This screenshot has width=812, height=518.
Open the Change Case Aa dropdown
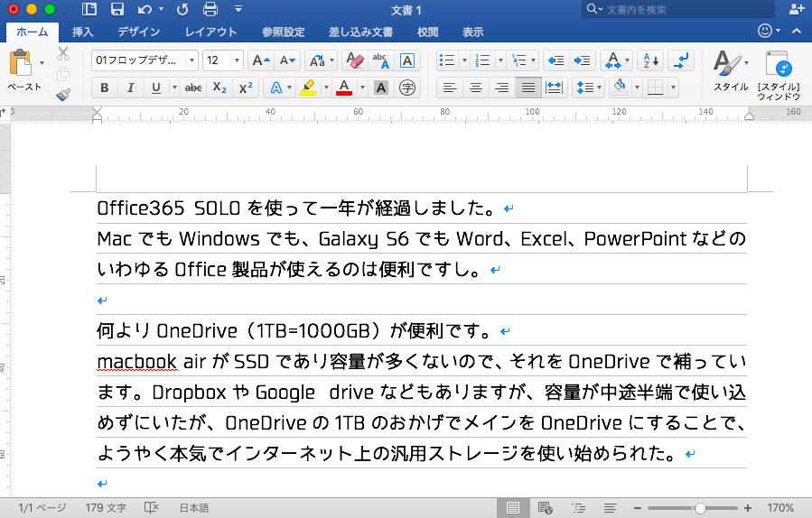321,60
